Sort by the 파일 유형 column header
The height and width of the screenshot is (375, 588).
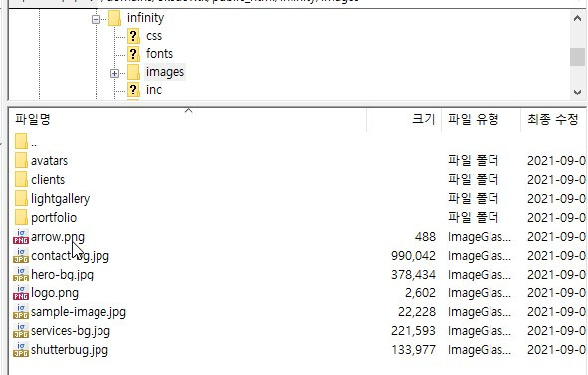[482, 120]
